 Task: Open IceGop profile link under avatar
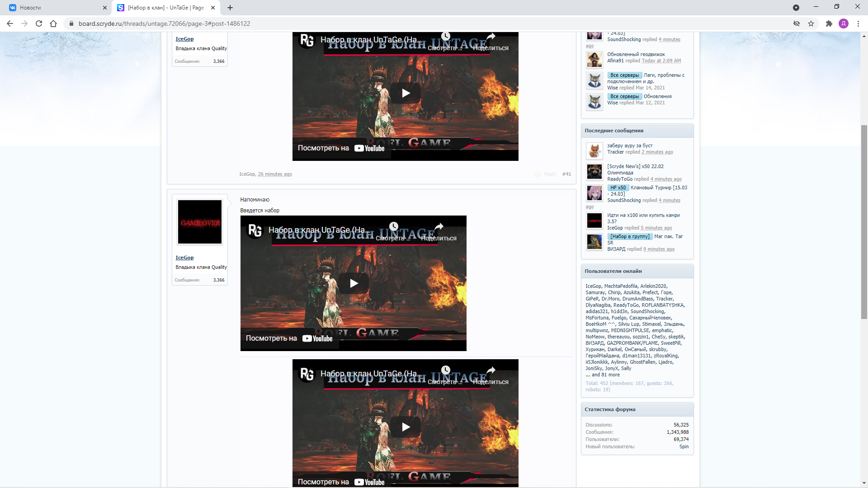184,258
